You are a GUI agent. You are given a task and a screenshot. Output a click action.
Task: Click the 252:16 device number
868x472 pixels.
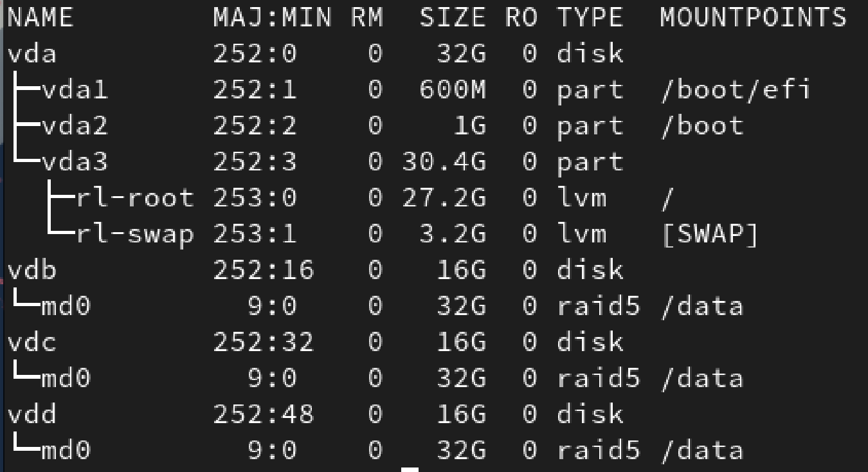[264, 270]
